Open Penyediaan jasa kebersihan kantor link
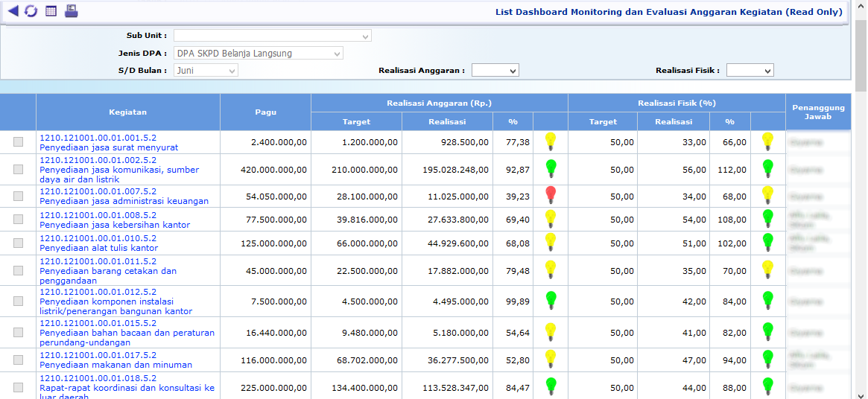This screenshot has height=399, width=868. pyautogui.click(x=115, y=225)
